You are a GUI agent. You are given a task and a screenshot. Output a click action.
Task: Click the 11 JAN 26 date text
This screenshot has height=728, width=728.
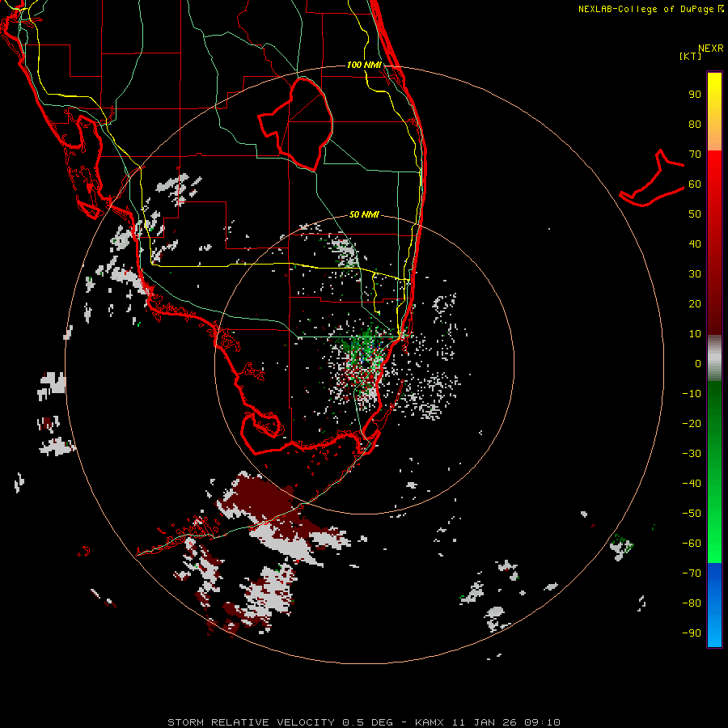coord(485,722)
